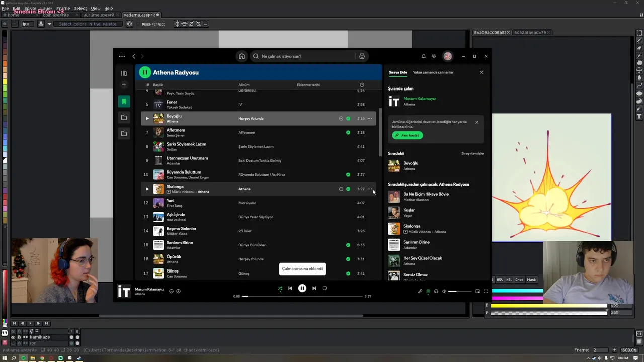This screenshot has width=644, height=362.
Task: Expand Your Library sidebar icon in Spotify
Action: click(124, 73)
